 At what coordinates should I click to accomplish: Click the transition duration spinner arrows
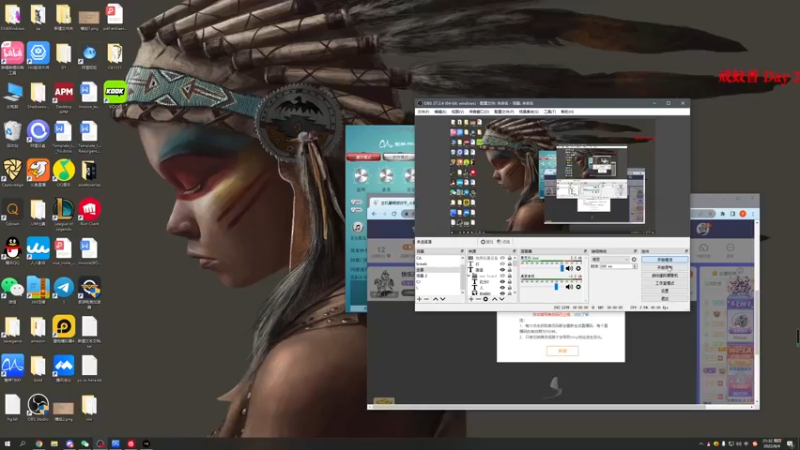click(x=635, y=266)
